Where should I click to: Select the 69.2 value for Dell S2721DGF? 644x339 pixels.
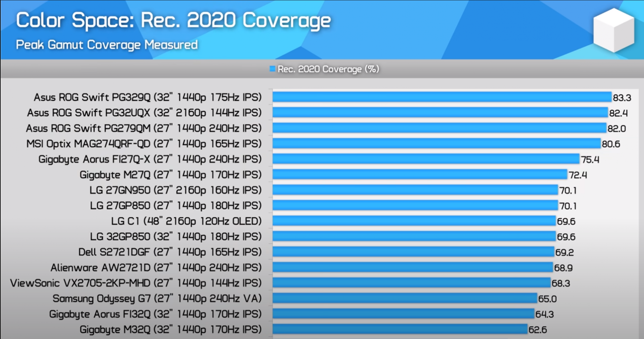[x=564, y=252]
